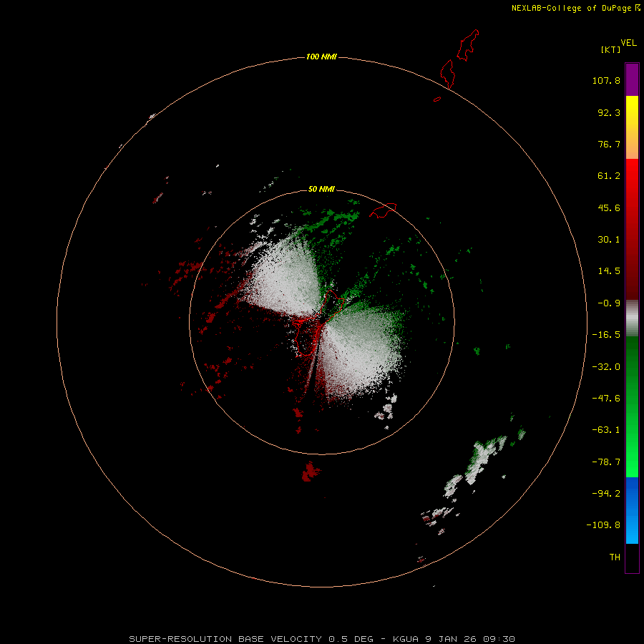
Task: Click the 14.5 velocity scale value
Action: [609, 271]
